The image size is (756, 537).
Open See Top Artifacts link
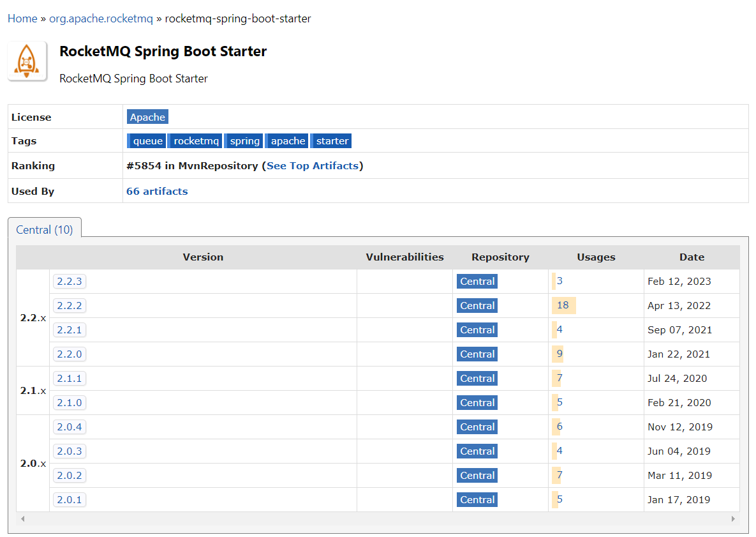pyautogui.click(x=313, y=165)
